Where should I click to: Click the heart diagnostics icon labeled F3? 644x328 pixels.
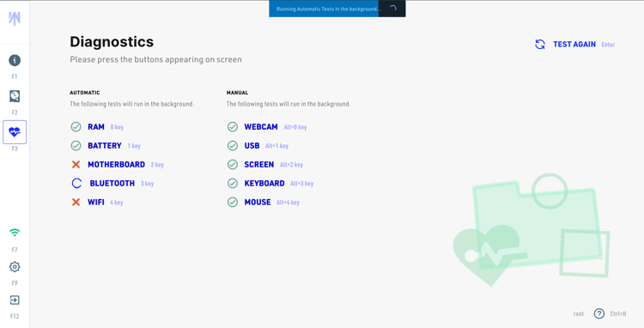coord(15,132)
